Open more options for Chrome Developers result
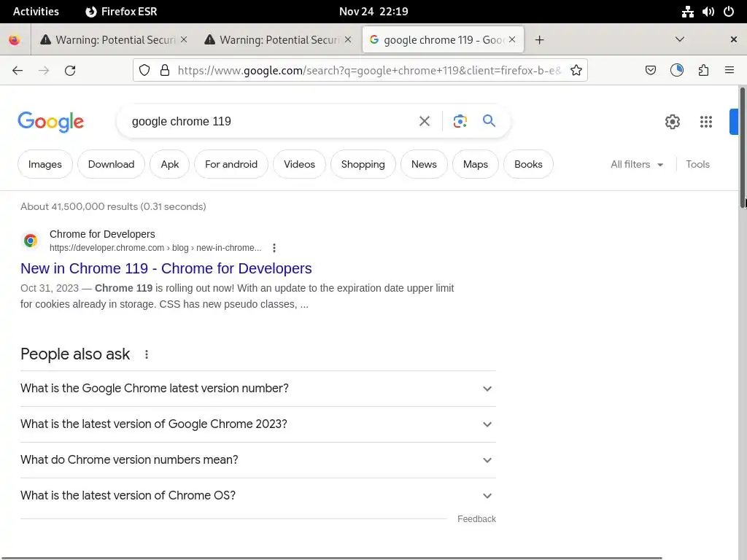The width and height of the screenshot is (747, 560). coord(274,248)
